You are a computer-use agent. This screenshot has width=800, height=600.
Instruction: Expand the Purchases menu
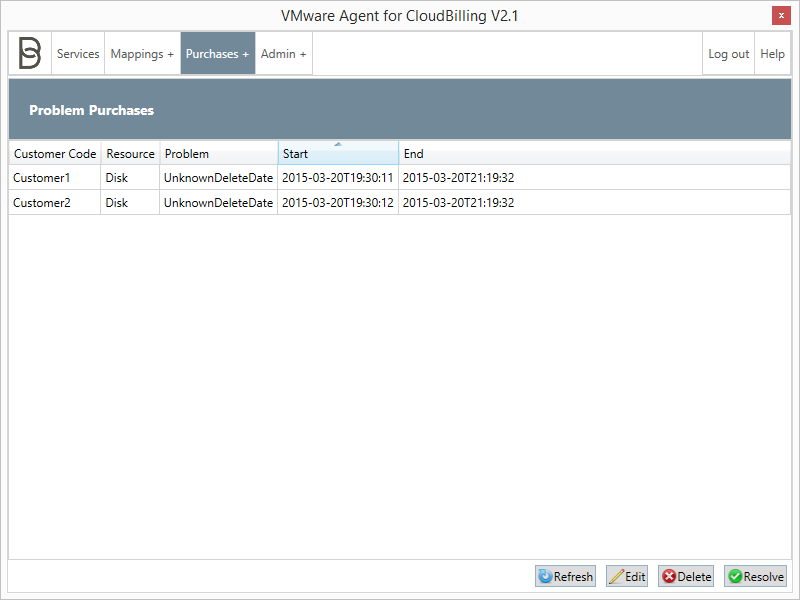[x=217, y=53]
